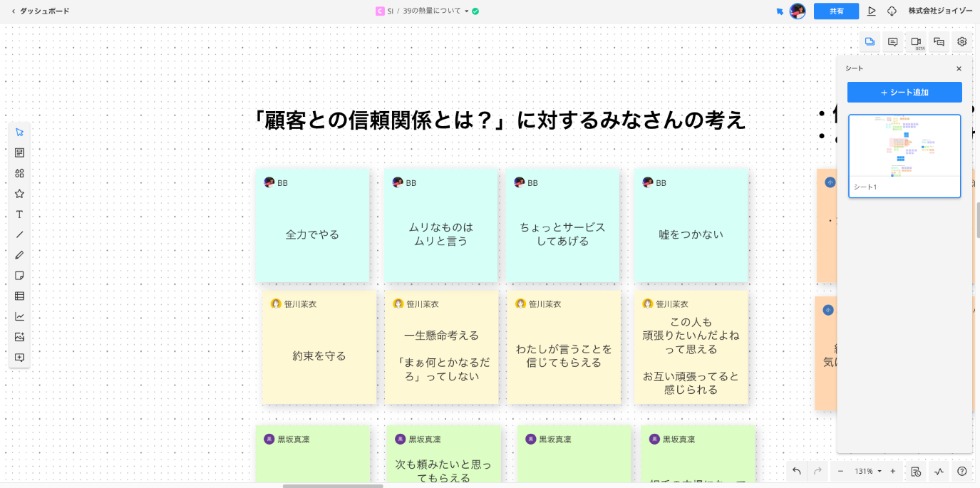980x488 pixels.
Task: Choose the Text tool in left toolbar
Action: (19, 214)
